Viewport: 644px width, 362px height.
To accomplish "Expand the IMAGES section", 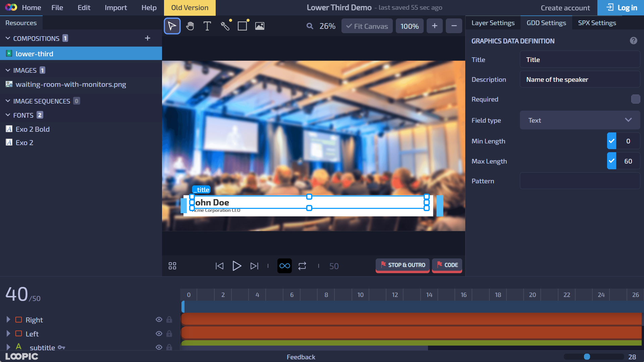I will click(x=8, y=70).
